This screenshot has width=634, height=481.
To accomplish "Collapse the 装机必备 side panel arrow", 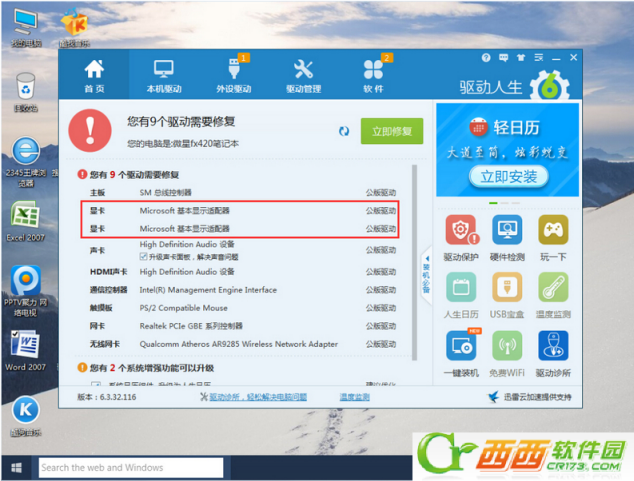I will pos(426,259).
